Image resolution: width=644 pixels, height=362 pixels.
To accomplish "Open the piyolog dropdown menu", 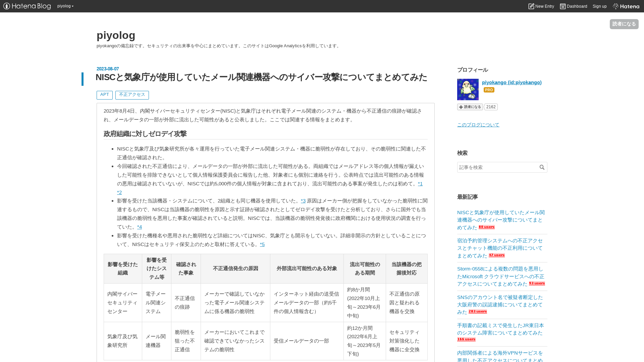I will coord(65,6).
